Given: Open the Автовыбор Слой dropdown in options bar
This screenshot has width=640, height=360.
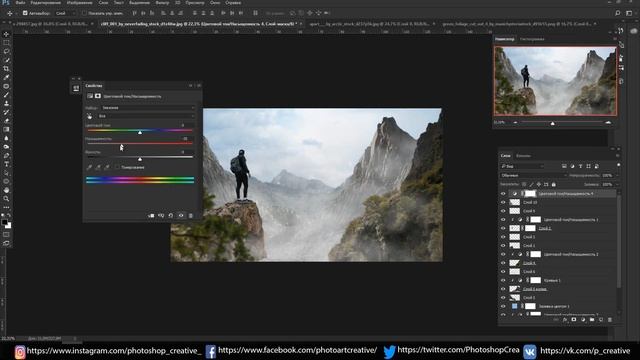Looking at the screenshot, I should (x=65, y=13).
